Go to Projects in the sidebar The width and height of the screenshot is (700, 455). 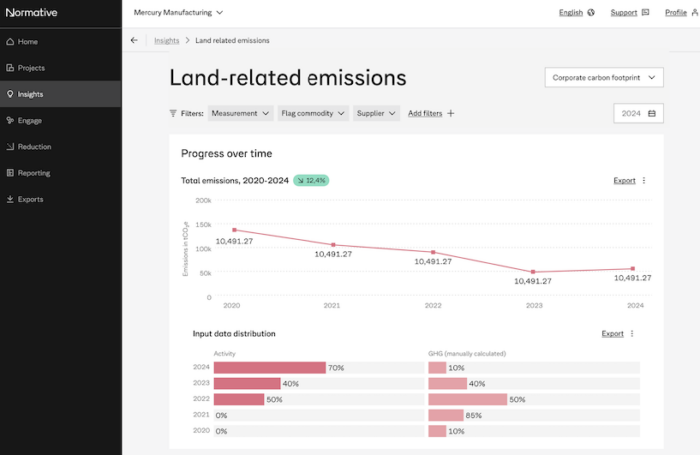click(31, 68)
